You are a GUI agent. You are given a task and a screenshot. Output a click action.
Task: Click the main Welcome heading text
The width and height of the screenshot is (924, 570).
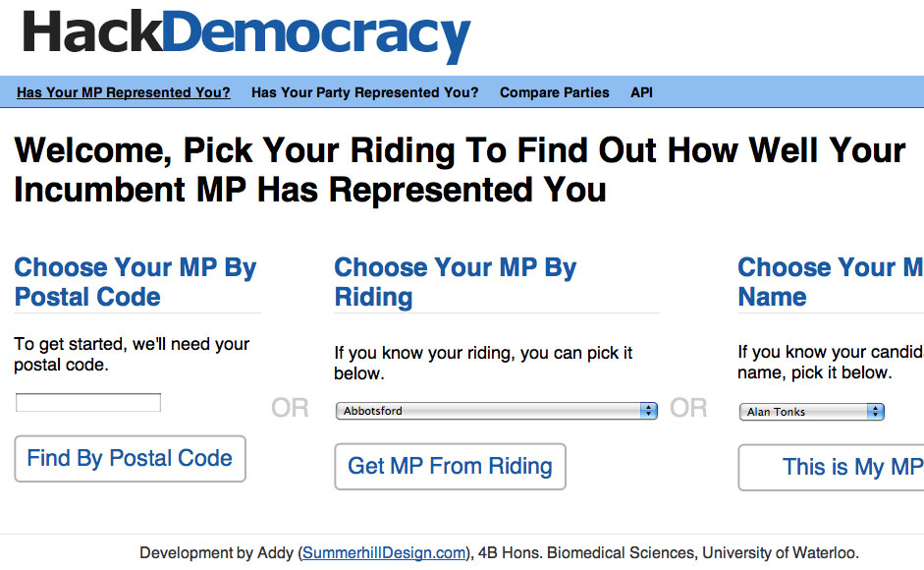[x=460, y=169]
